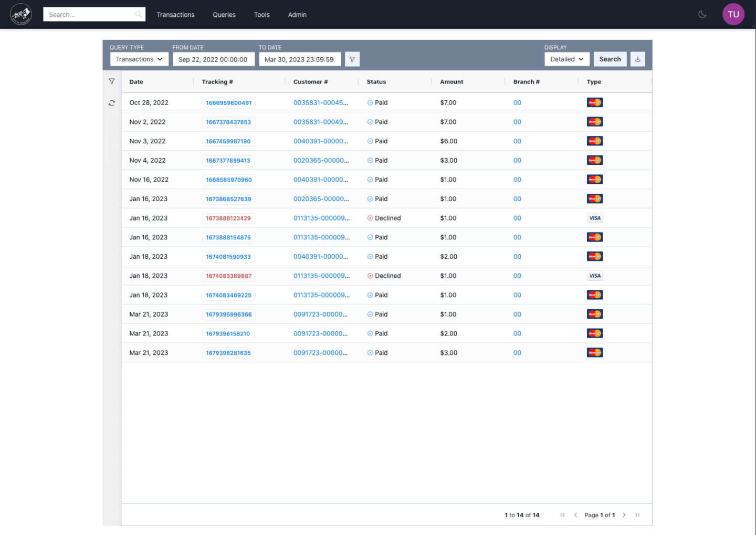Open tracking number 1666959600491
Image resolution: width=756 pixels, height=535 pixels.
pos(228,102)
